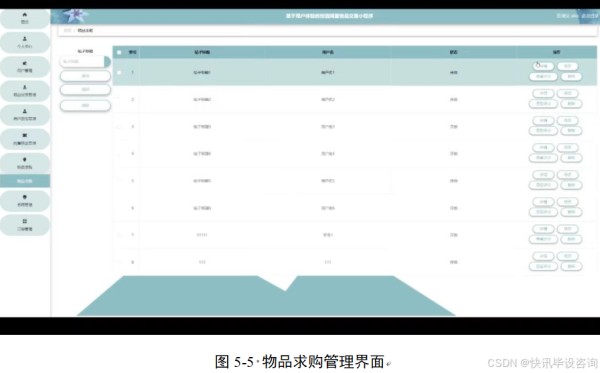This screenshot has height=373, width=600.
Task: Click row 6's lower-right action button
Action: pos(571,212)
